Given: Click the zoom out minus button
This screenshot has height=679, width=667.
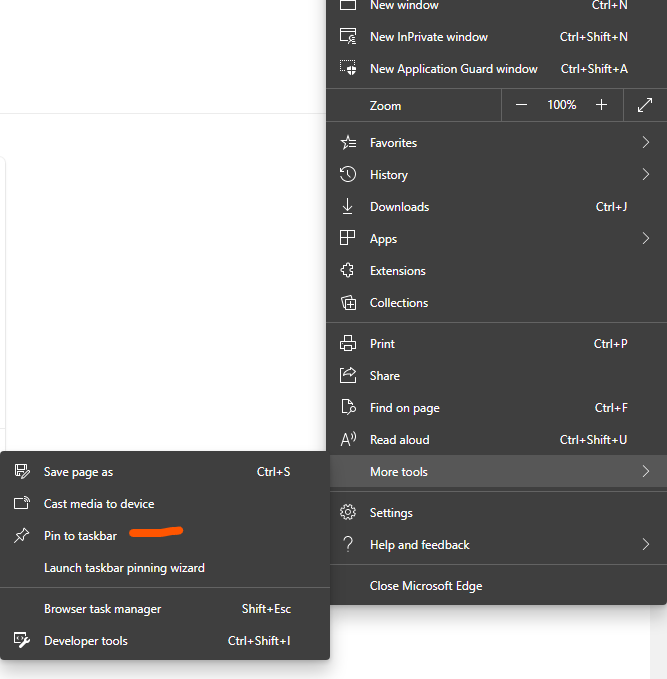Looking at the screenshot, I should pos(521,105).
